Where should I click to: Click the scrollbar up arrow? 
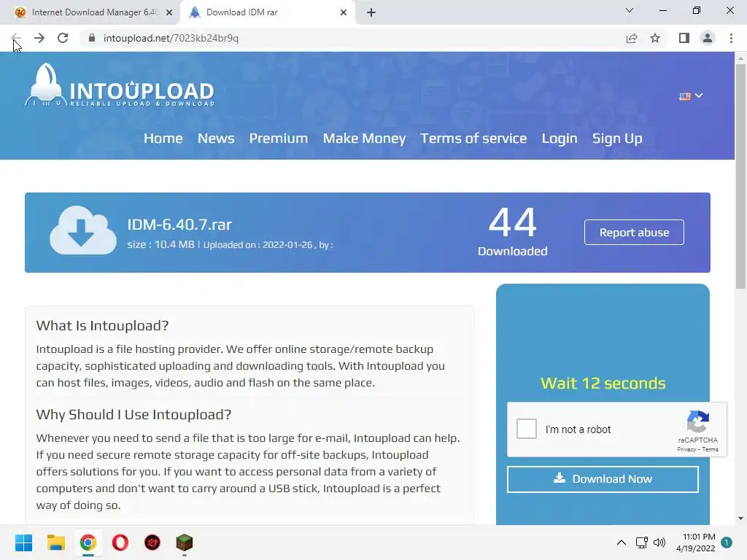(x=740, y=58)
